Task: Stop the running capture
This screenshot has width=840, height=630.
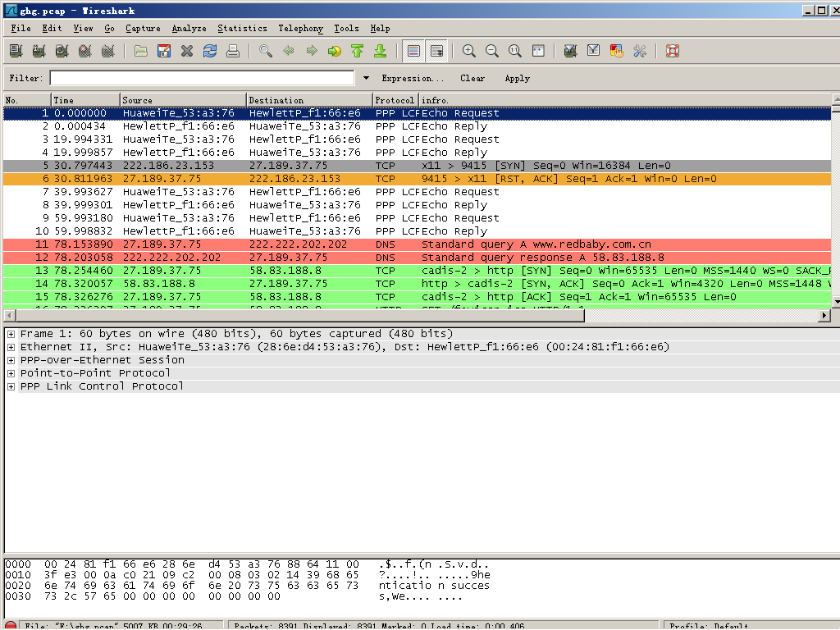Action: [x=84, y=51]
